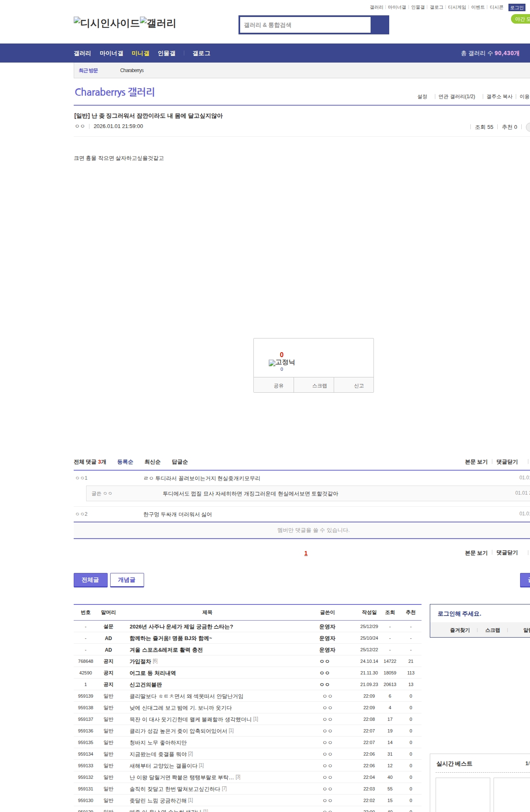Click the 갤주소 복사 link

pyautogui.click(x=499, y=97)
